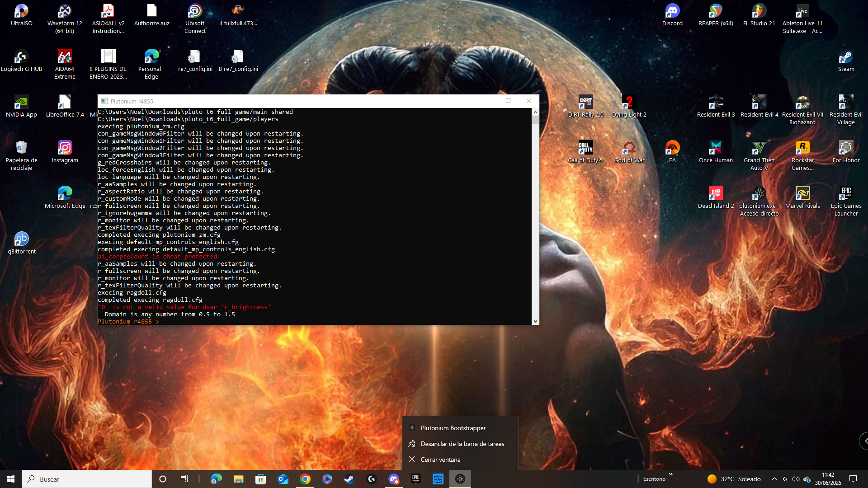The width and height of the screenshot is (868, 488).
Task: Open plutonium.exe Acceso directo shortcut
Action: click(759, 202)
